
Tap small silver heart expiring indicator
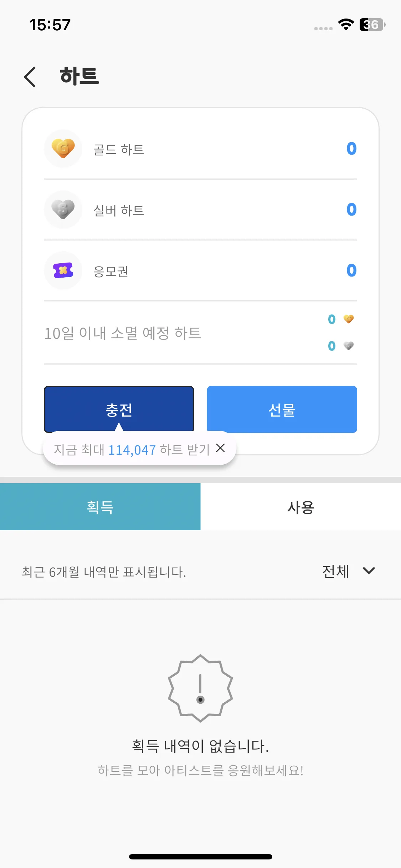349,346
